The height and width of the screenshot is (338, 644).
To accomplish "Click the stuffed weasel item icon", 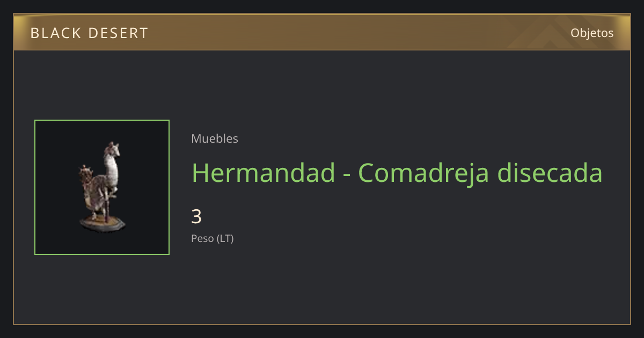I will [102, 187].
